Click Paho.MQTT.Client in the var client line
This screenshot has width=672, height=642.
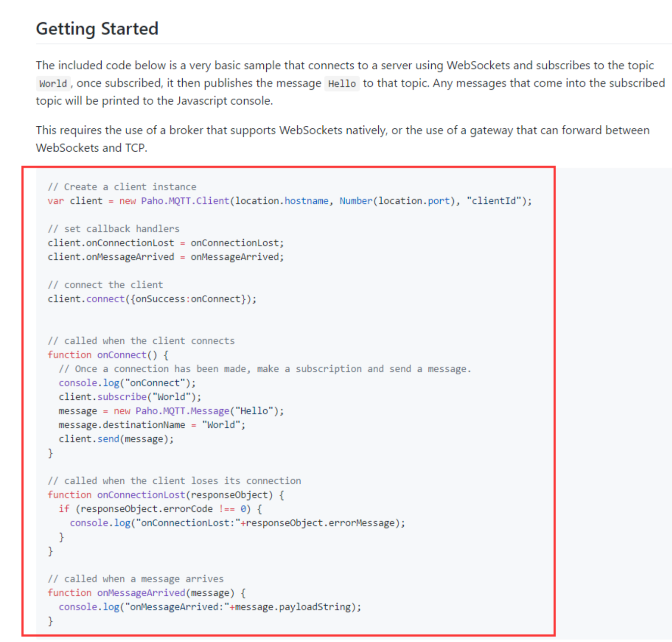pyautogui.click(x=185, y=201)
